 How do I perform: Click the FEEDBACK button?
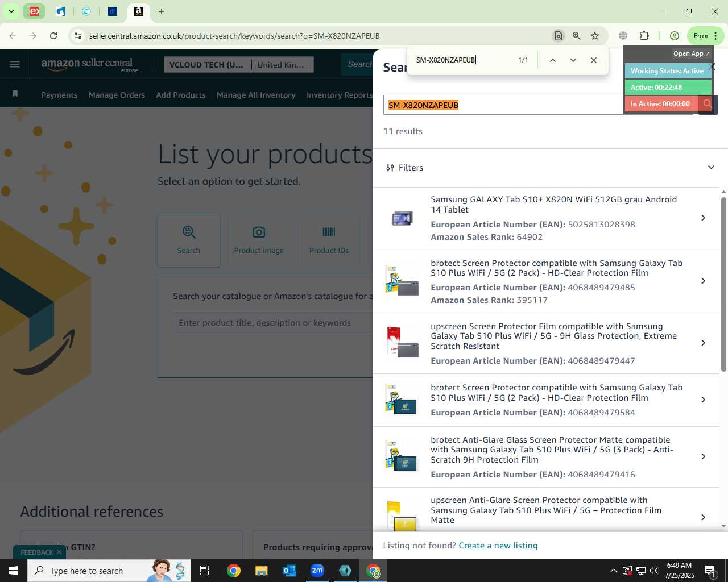pos(37,552)
